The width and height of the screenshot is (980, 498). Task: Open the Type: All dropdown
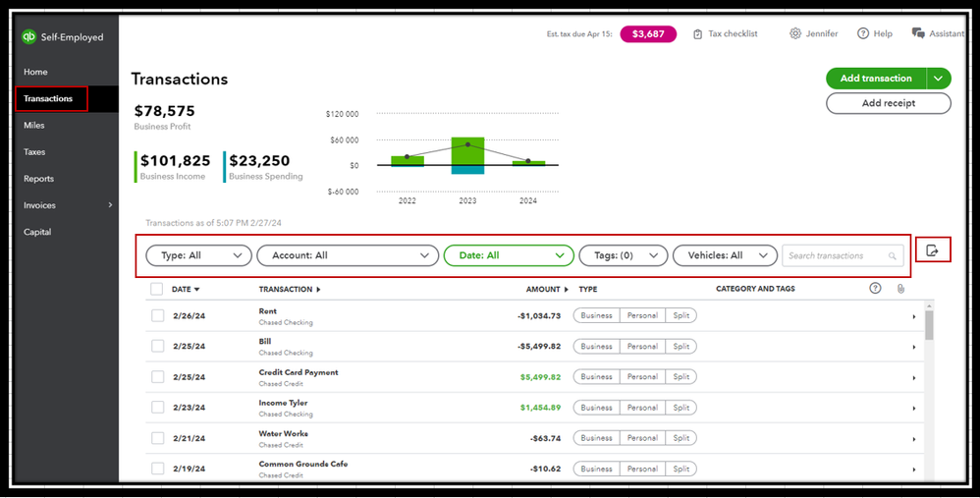click(x=198, y=255)
